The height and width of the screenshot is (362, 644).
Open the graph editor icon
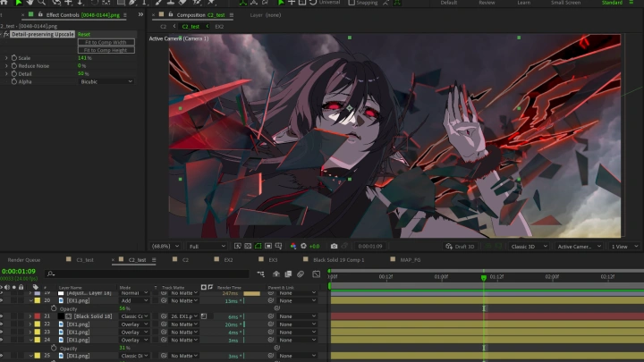[317, 274]
